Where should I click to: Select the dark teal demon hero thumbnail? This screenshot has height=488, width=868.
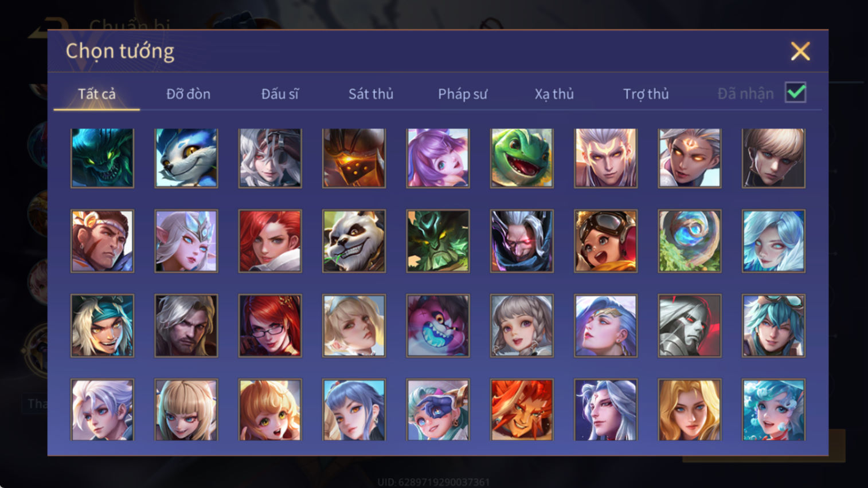pyautogui.click(x=102, y=158)
